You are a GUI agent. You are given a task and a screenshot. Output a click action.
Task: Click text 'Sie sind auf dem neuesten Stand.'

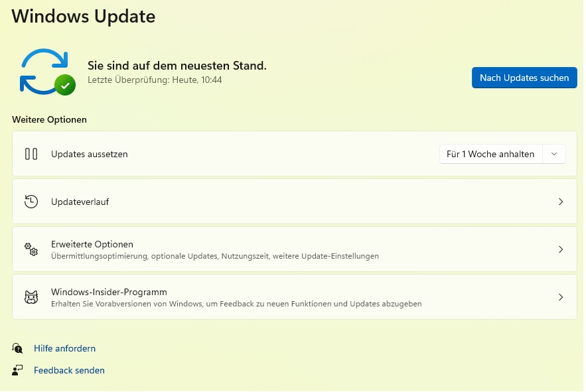[177, 66]
